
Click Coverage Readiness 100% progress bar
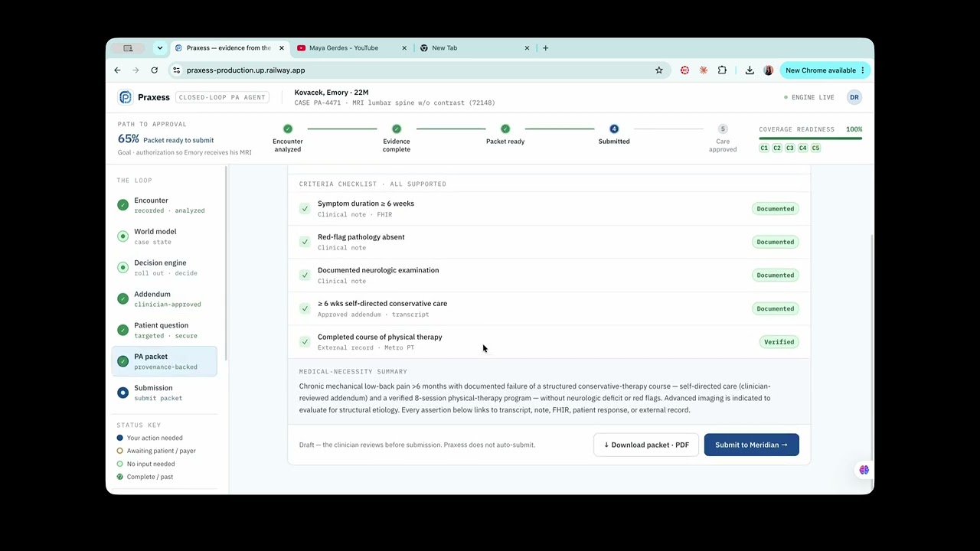tap(810, 139)
